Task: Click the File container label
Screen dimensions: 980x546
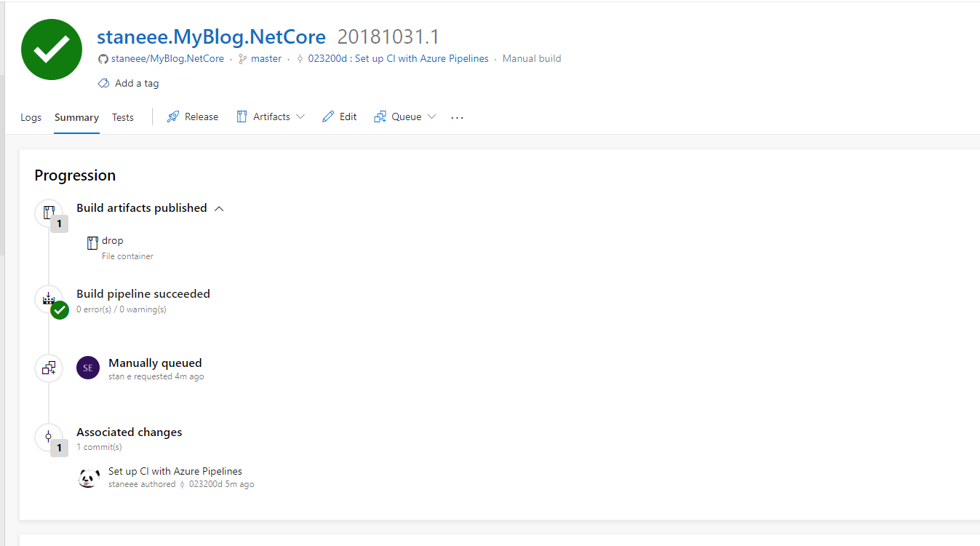Action: (x=128, y=256)
